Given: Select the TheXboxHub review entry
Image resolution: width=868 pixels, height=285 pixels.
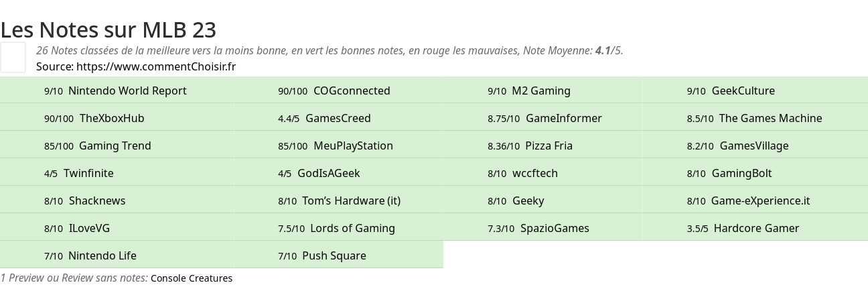Looking at the screenshot, I should tap(111, 118).
